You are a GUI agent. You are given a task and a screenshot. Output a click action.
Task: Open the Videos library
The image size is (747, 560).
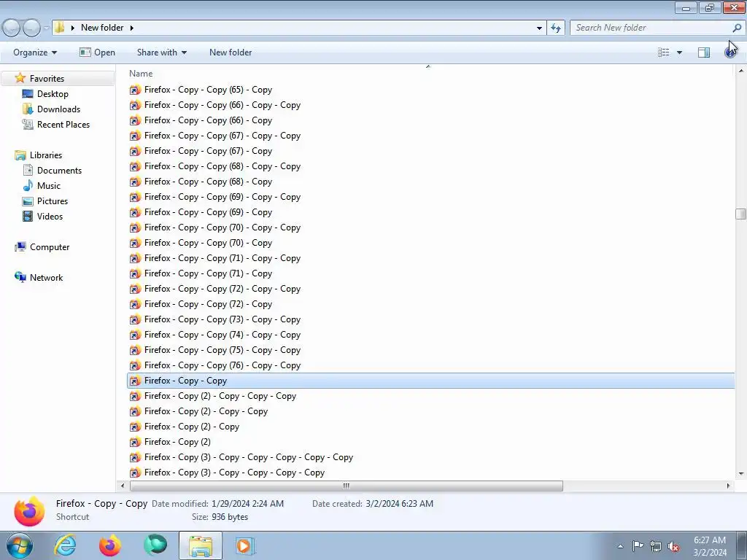tap(50, 216)
